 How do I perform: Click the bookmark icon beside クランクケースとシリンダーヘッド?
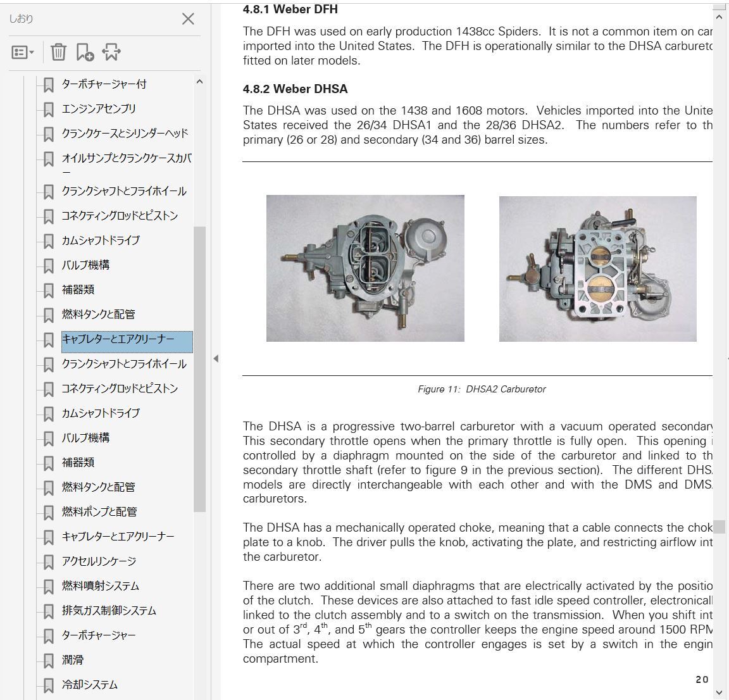pos(48,134)
